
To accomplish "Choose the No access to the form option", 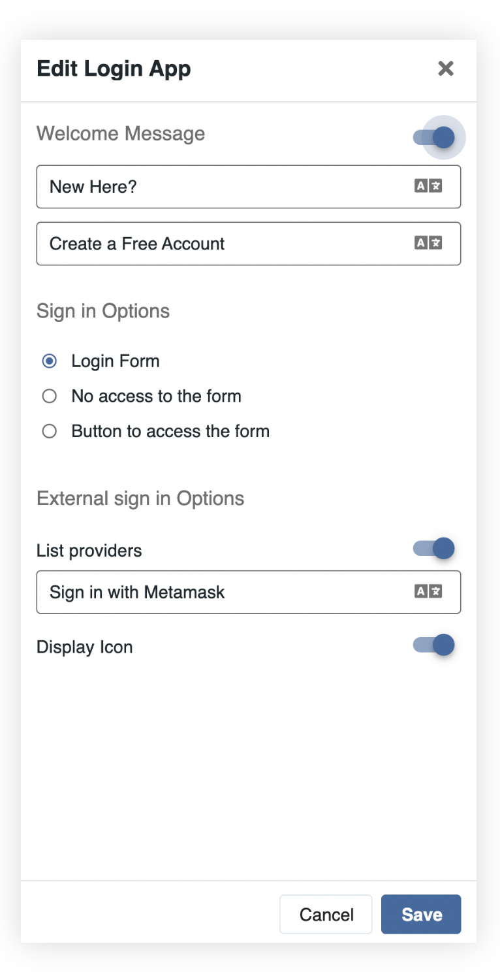I will pos(50,396).
